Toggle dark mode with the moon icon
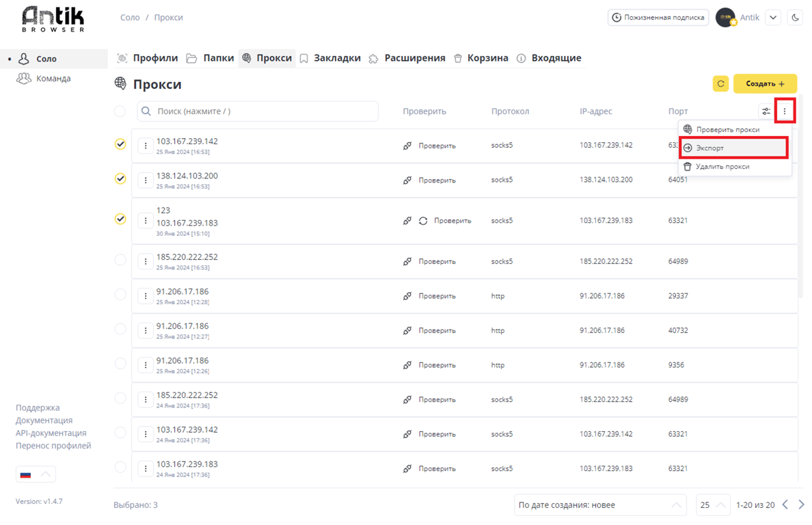The width and height of the screenshot is (812, 525). pos(796,18)
